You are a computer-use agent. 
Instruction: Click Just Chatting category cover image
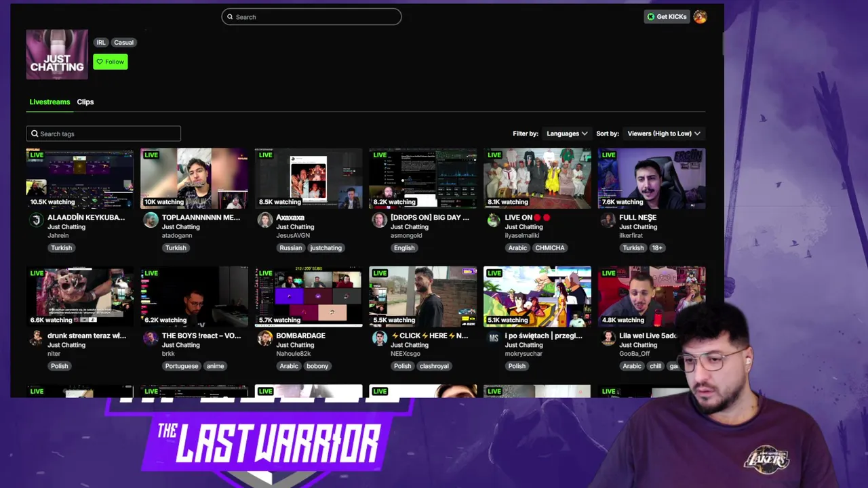coord(57,54)
